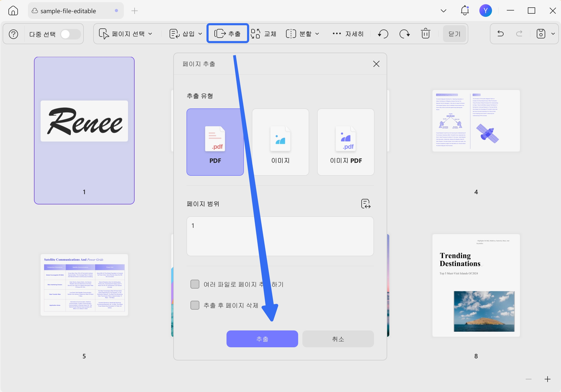Select 이미지 as extraction type
561x392 pixels.
(x=280, y=142)
